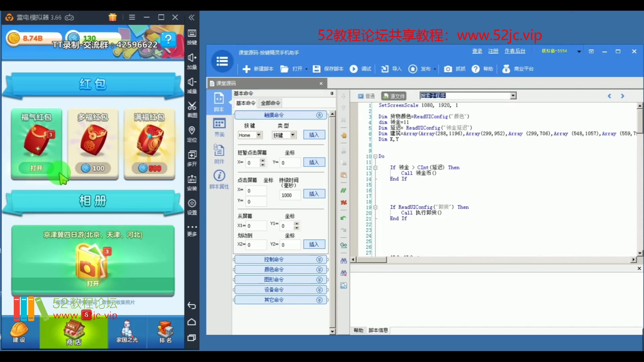Switch to the 源文件 tab
The width and height of the screenshot is (644, 362).
[393, 96]
